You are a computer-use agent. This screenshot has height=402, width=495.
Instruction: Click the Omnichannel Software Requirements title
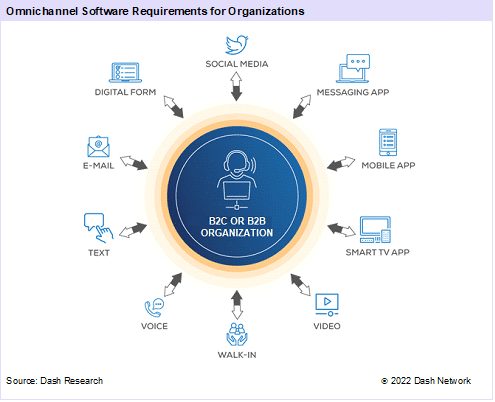(x=155, y=11)
